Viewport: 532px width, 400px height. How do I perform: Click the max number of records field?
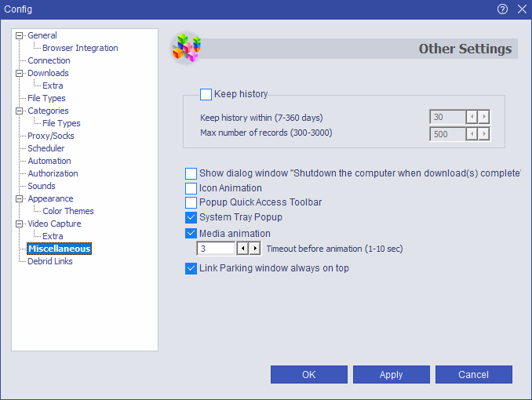point(447,134)
